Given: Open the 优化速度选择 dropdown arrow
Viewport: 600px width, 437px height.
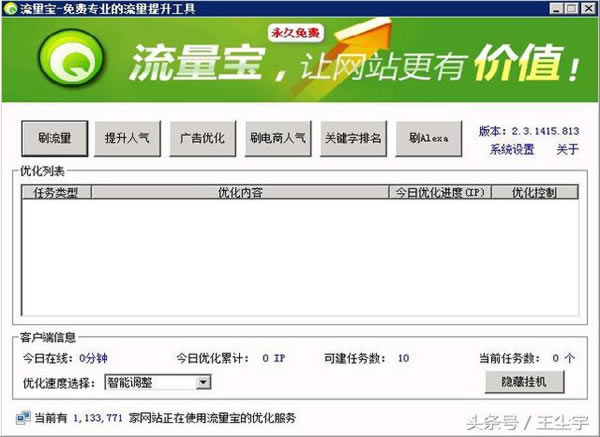Looking at the screenshot, I should pos(203,382).
